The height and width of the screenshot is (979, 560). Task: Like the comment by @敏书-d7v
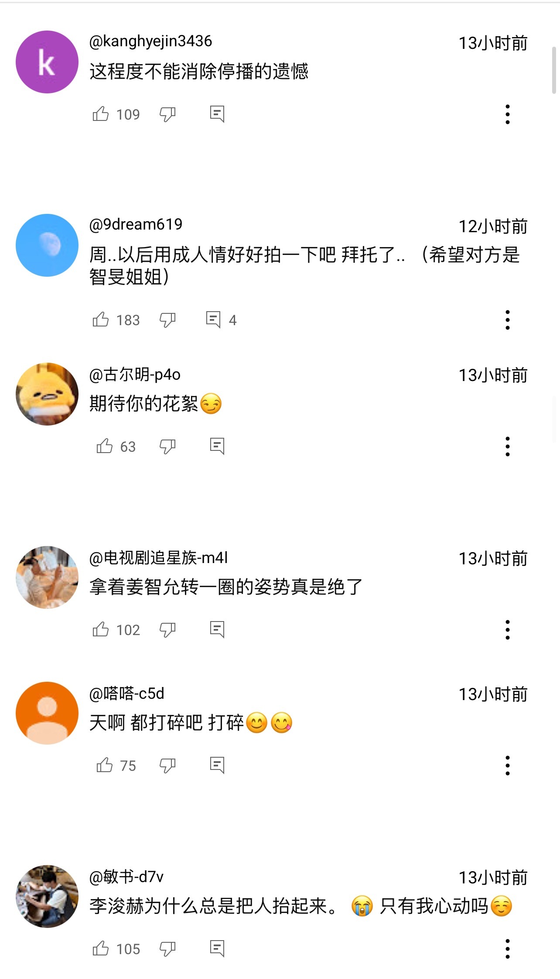[101, 948]
